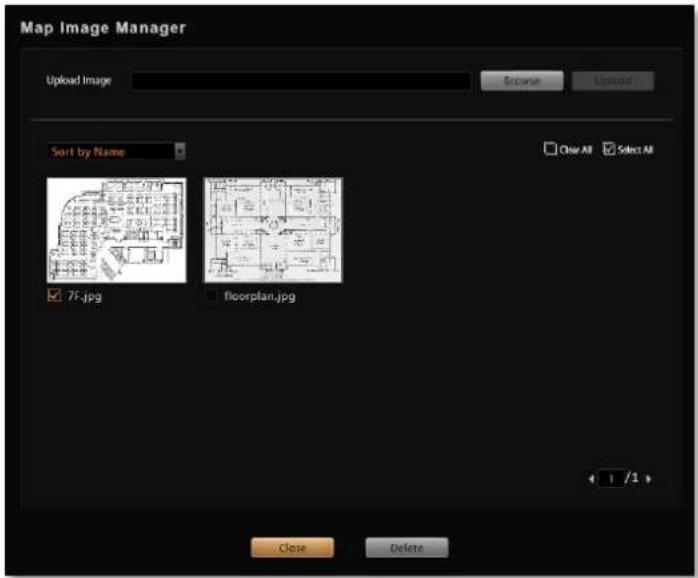Go to previous page arrow
The image size is (698, 578).
tap(591, 479)
